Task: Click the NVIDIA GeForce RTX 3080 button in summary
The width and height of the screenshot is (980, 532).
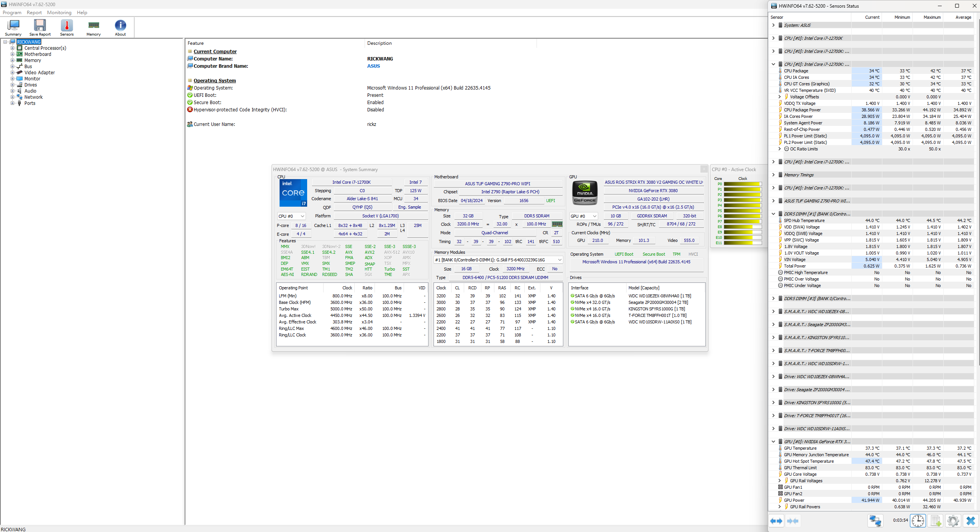Action: click(653, 191)
